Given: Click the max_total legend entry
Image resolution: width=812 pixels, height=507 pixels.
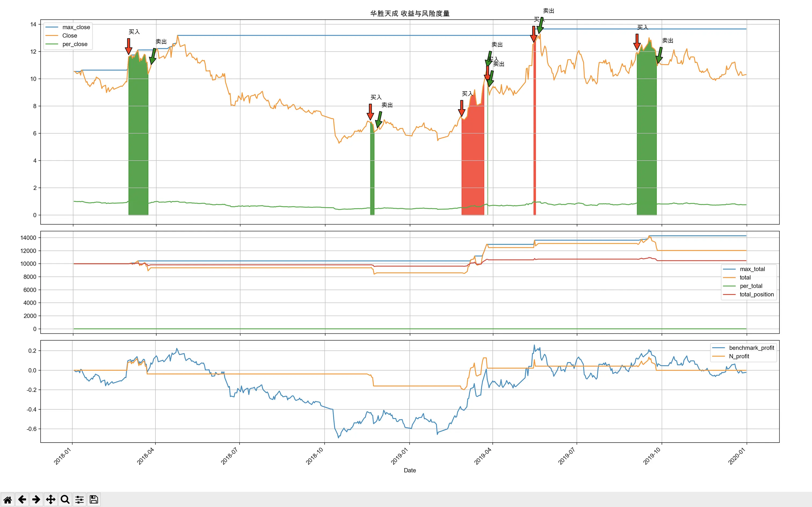Looking at the screenshot, I should pos(752,269).
